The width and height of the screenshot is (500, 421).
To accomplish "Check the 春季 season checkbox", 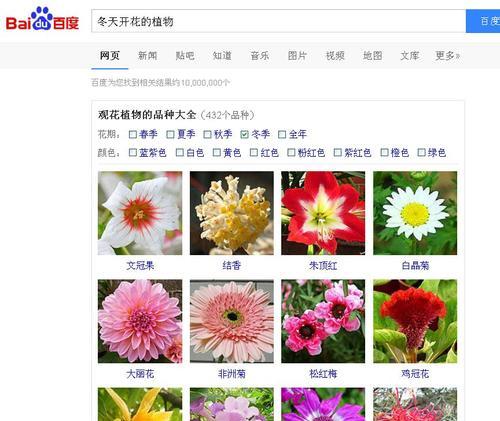I will click(x=133, y=134).
